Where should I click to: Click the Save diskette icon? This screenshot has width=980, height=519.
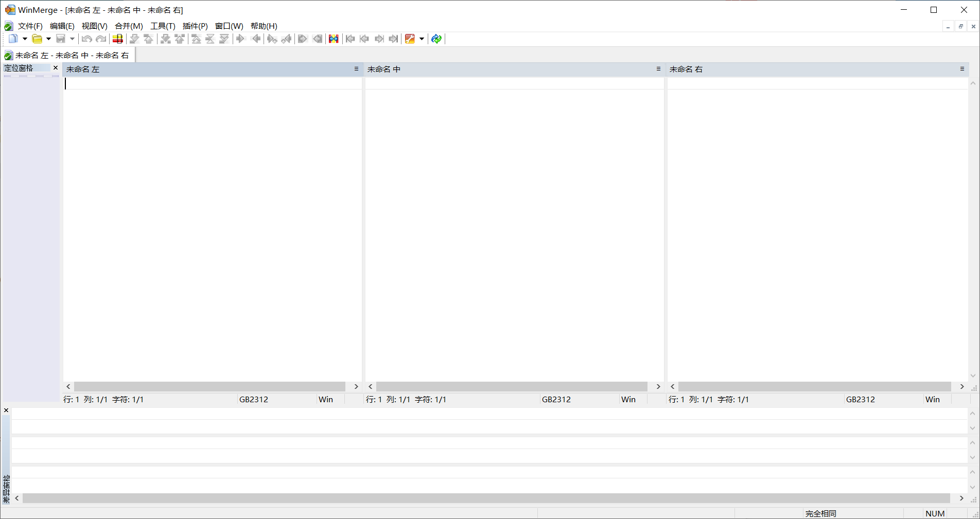coord(61,39)
